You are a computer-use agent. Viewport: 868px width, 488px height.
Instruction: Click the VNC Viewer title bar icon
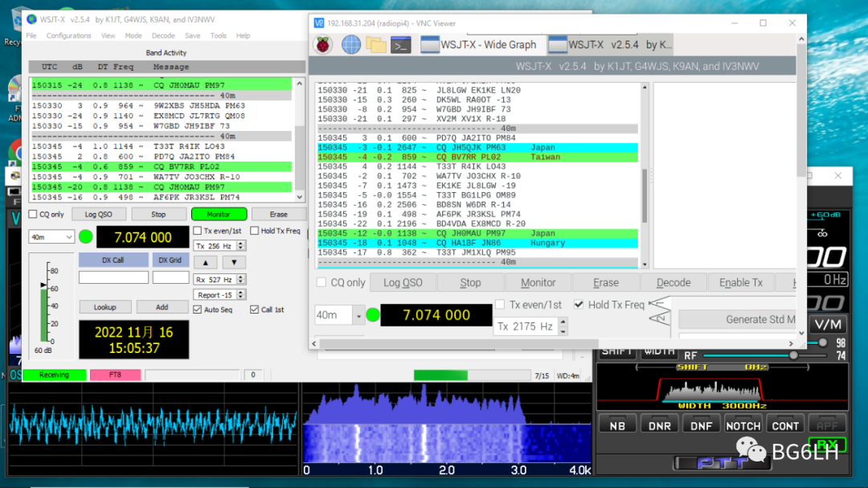[x=319, y=23]
